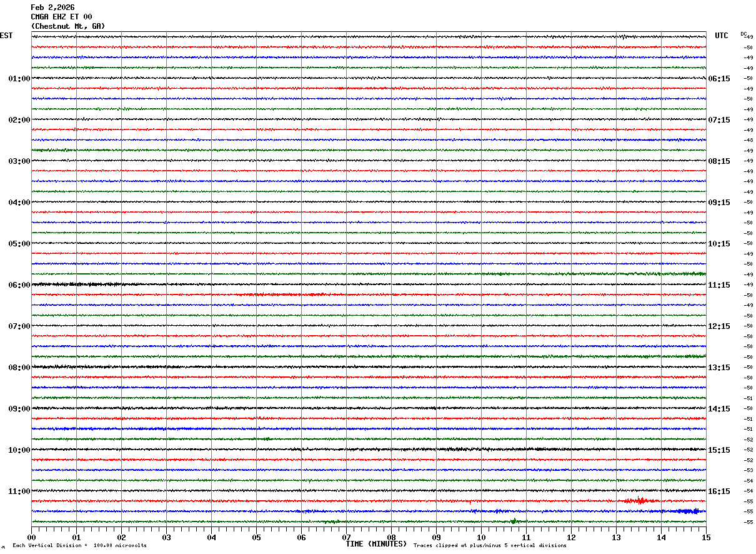Pick minute 03 on the time axis
Image resolution: width=756 pixels, height=554 pixels.
[166, 537]
